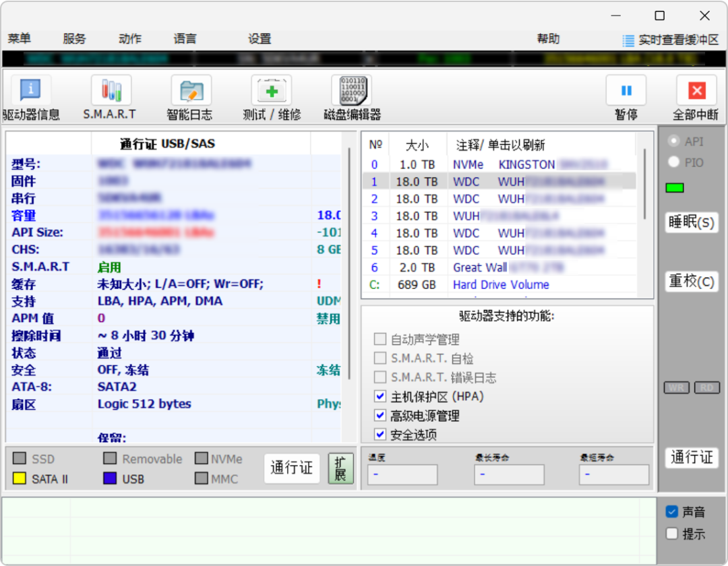
Task: Click the 暂停 pause icon
Action: 626,90
